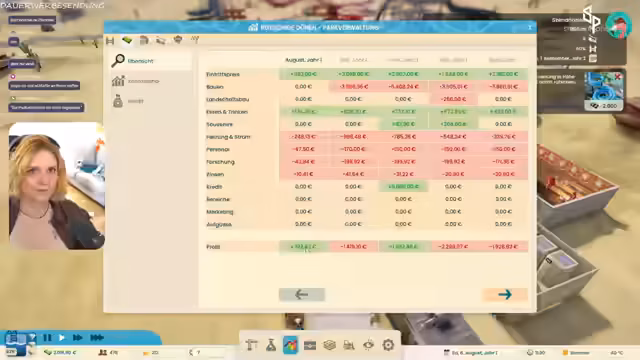This screenshot has width=640, height=360.
Task: Switch to the green money finance tab
Action: point(127,40)
